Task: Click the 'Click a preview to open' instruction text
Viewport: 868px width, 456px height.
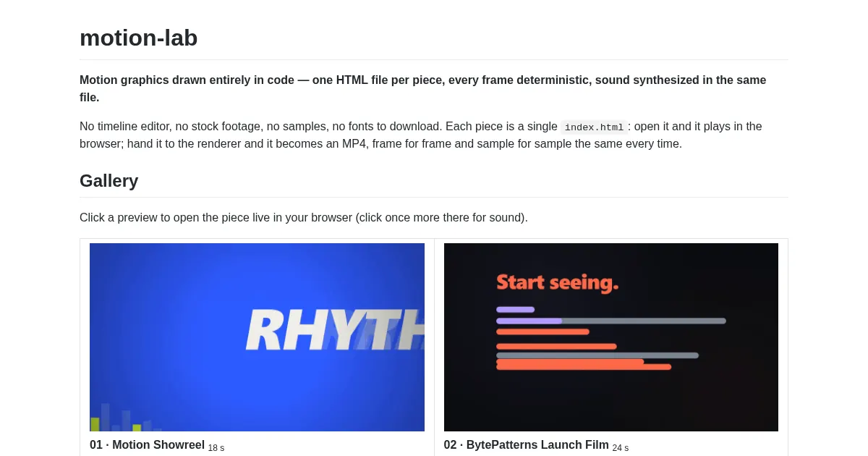Action: (x=304, y=217)
